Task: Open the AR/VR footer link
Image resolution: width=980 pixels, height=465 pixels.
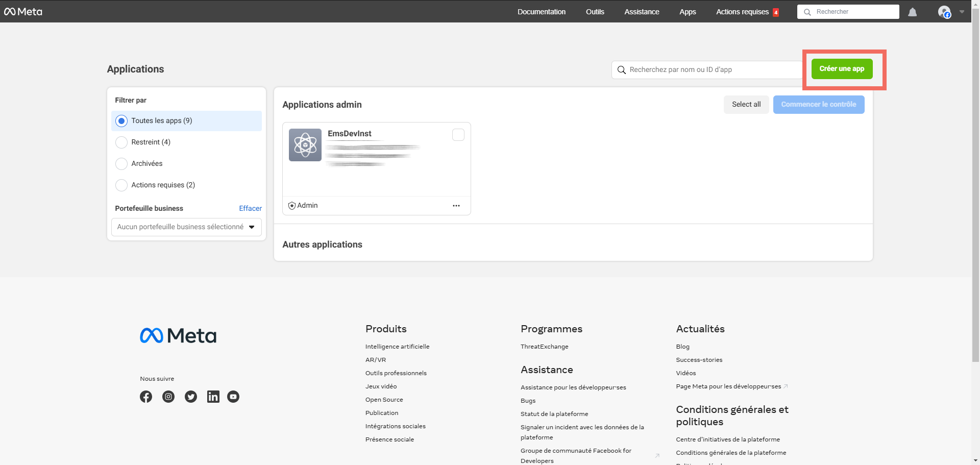Action: (376, 360)
